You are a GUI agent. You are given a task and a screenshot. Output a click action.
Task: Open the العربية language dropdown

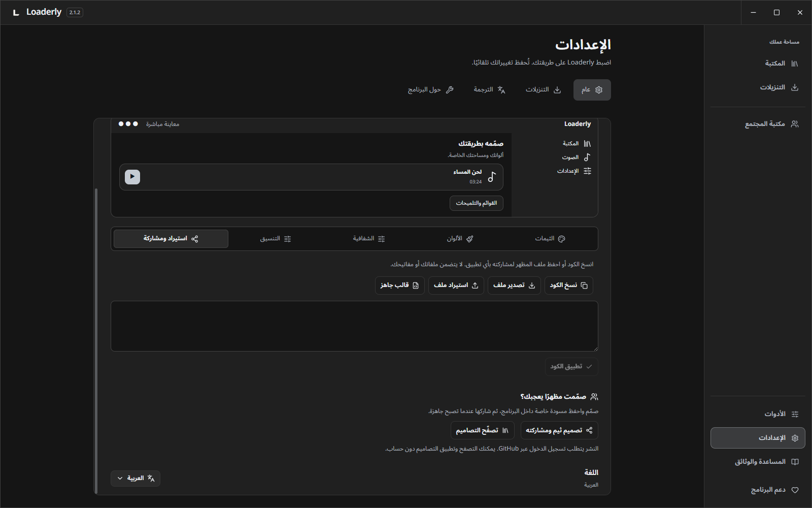136,479
